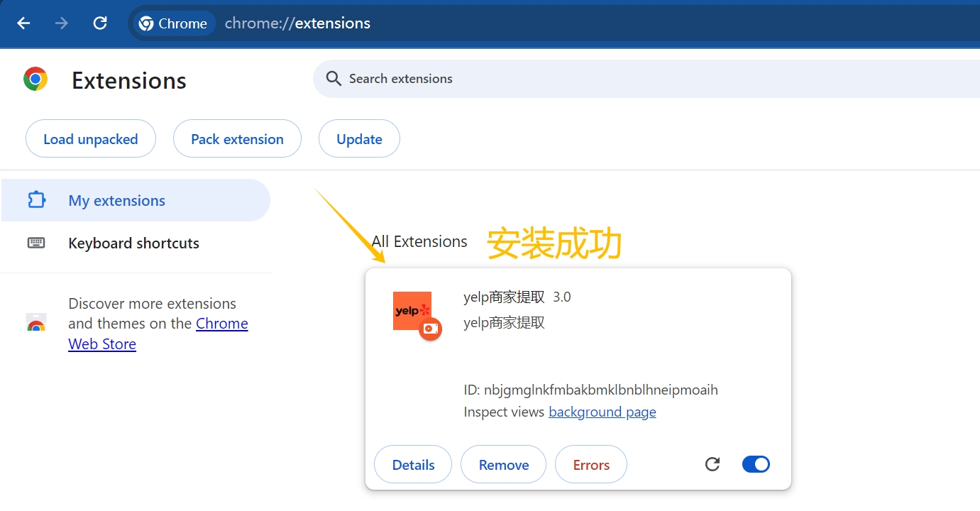Click the yelp商家提取 description line
This screenshot has width=980, height=511.
[x=504, y=322]
